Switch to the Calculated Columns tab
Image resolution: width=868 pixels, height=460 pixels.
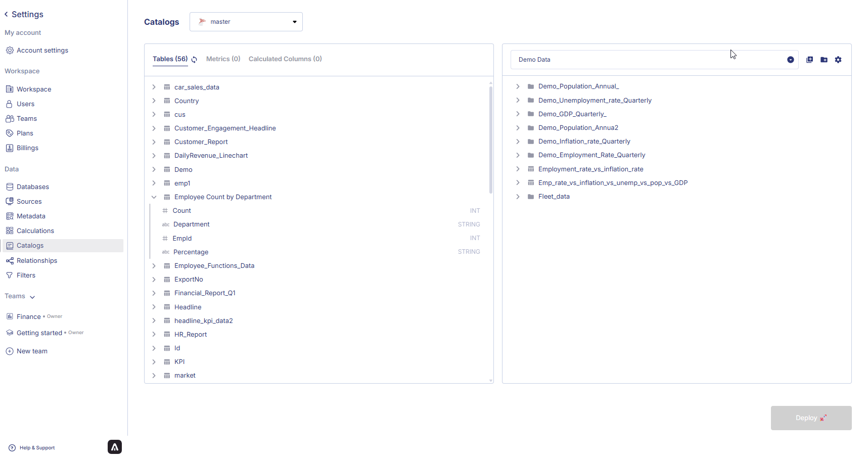(285, 59)
